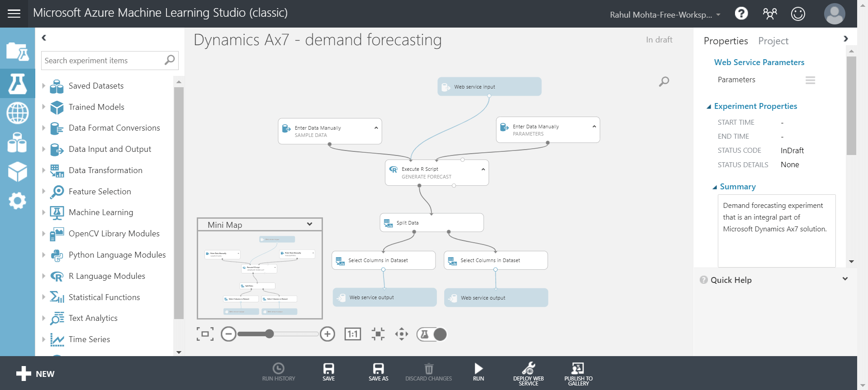Click the help question mark icon
The height and width of the screenshot is (390, 868).
[x=741, y=14]
